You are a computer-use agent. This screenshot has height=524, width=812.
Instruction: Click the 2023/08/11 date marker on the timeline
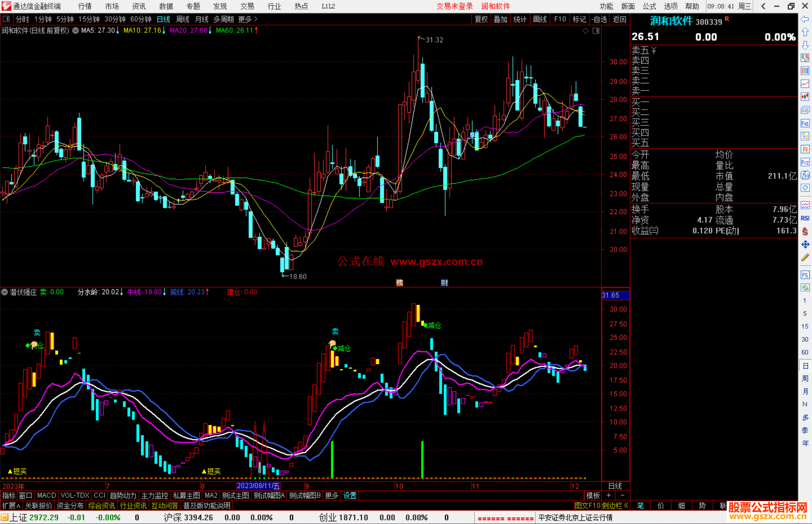[258, 486]
